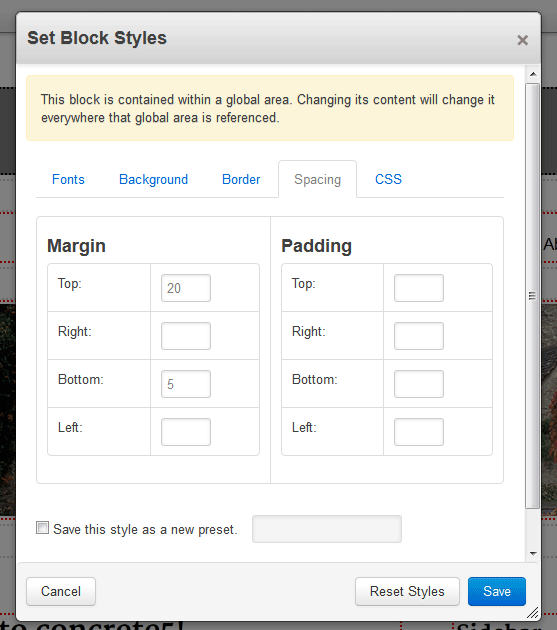The height and width of the screenshot is (630, 557).
Task: Open the Background tab
Action: tap(154, 179)
